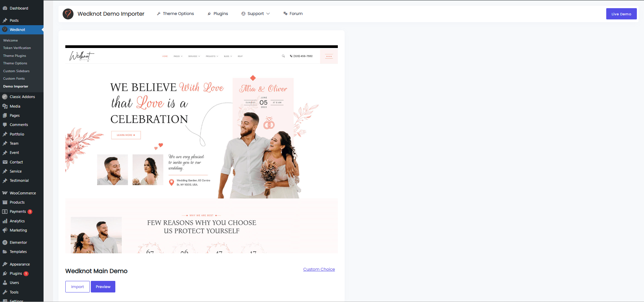Click the Wedknot heart logo icon

coord(68,14)
